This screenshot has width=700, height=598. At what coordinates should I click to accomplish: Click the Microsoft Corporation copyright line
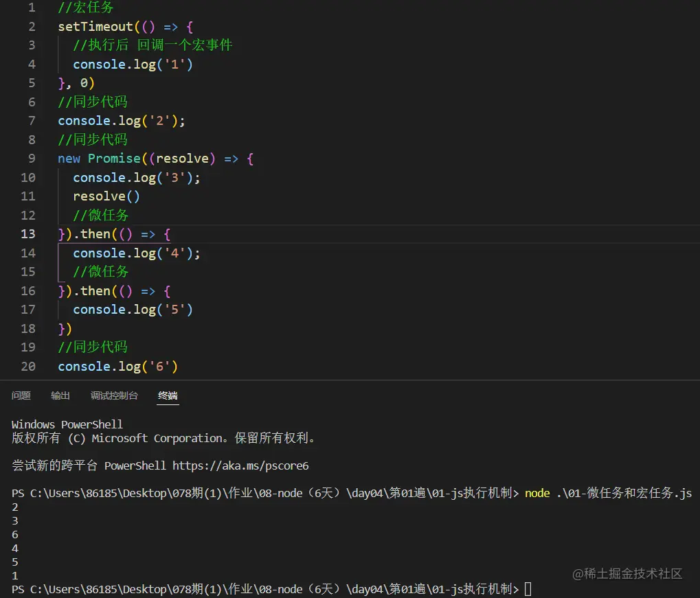point(163,438)
